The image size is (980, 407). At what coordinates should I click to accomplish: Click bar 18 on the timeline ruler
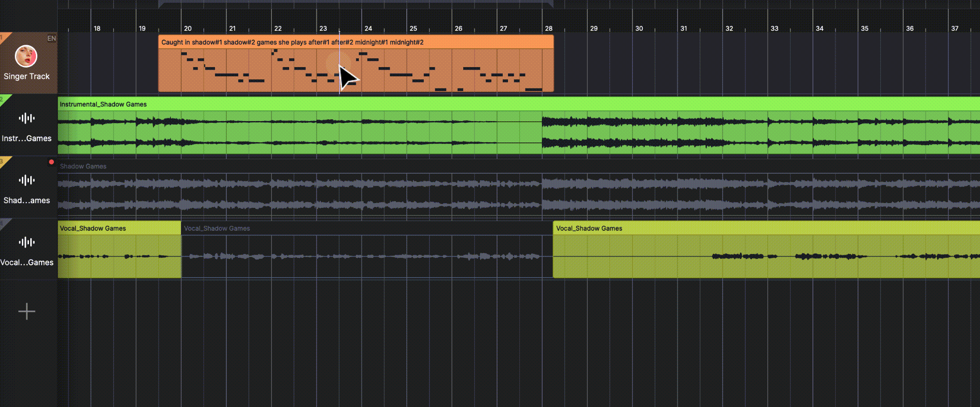coord(97,29)
